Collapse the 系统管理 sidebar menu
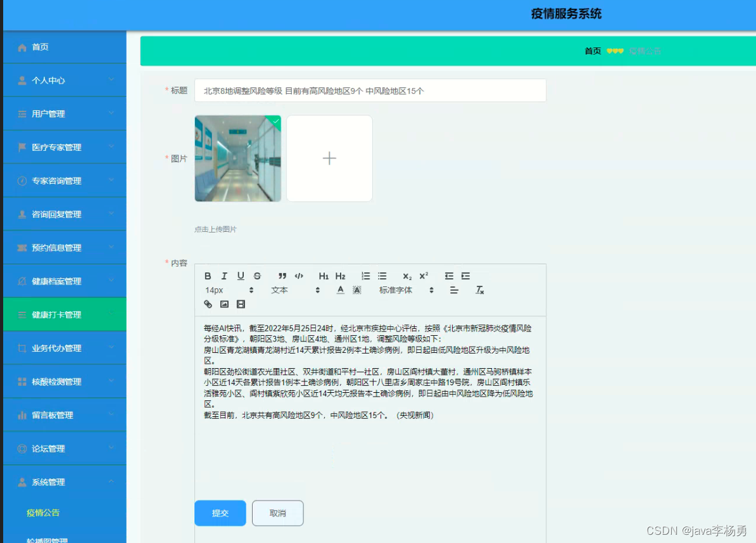Image resolution: width=756 pixels, height=543 pixels. pyautogui.click(x=65, y=482)
